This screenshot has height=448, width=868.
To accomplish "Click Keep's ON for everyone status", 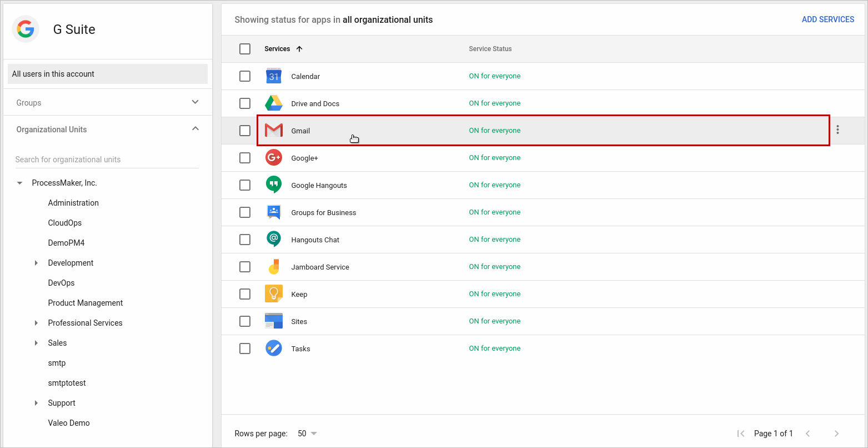I will [495, 294].
